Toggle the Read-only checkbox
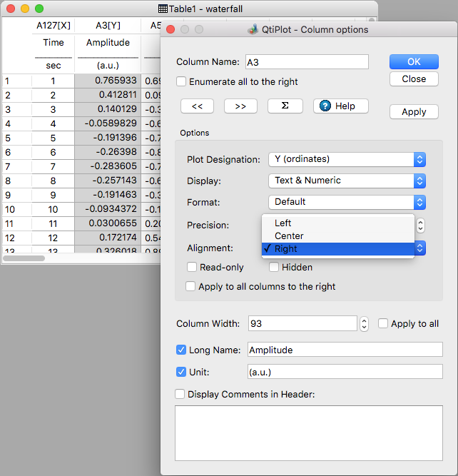The image size is (458, 476). point(192,267)
